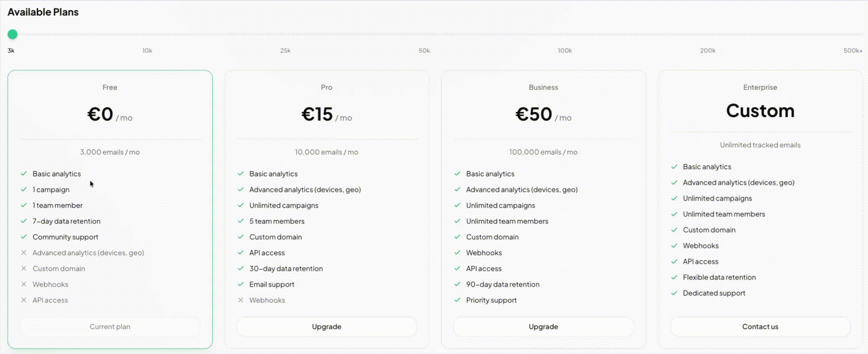This screenshot has width=868, height=354.
Task: Click the Upgrade button under the Business plan
Action: 543,326
